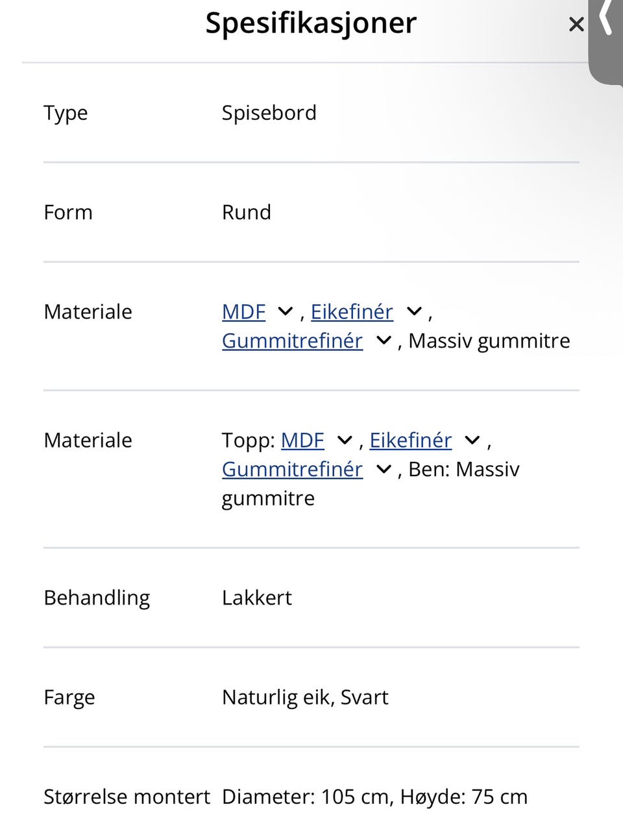The width and height of the screenshot is (623, 840).
Task: Click the 'Naturlig eik, Svart' color value
Action: 305,697
